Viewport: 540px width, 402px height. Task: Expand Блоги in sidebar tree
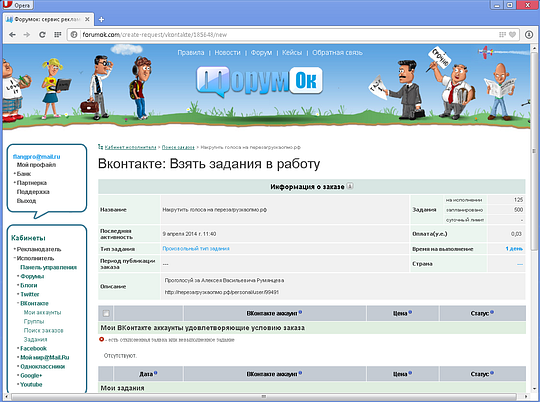[x=29, y=285]
